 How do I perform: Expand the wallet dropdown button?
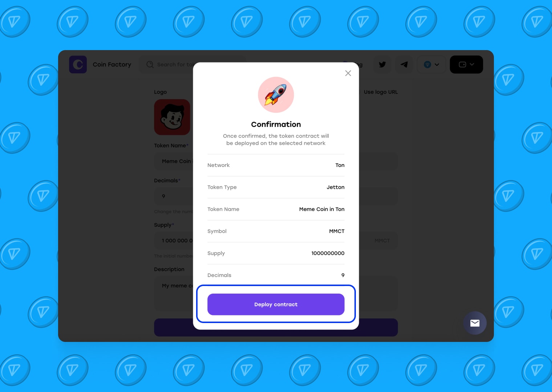click(x=466, y=65)
